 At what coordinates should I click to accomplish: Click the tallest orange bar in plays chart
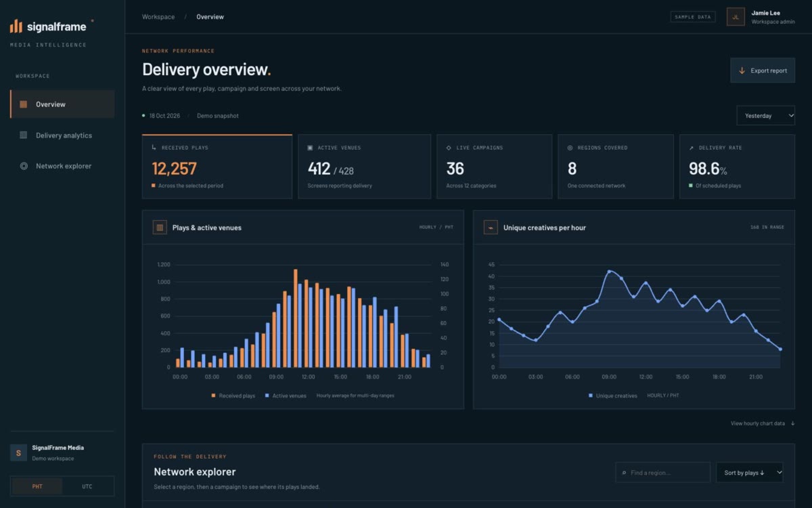[x=296, y=318]
